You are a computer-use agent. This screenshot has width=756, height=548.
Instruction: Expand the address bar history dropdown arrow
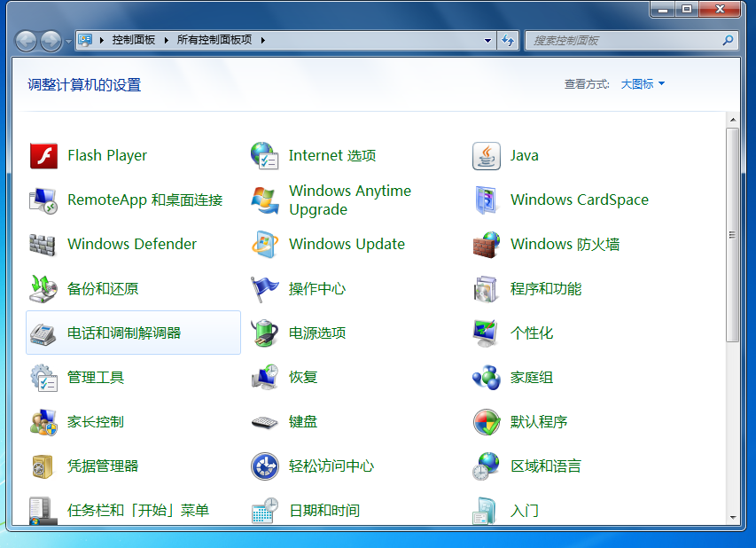click(x=487, y=41)
